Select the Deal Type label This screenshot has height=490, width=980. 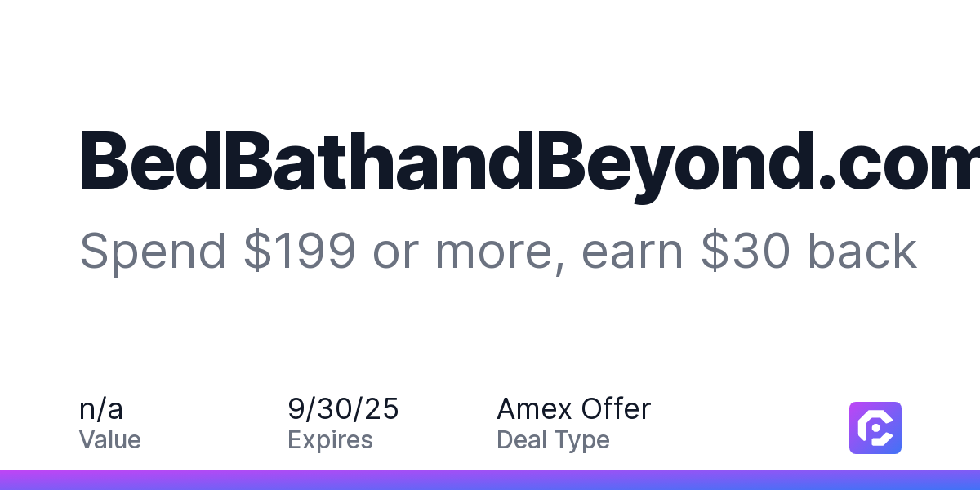[x=553, y=441]
